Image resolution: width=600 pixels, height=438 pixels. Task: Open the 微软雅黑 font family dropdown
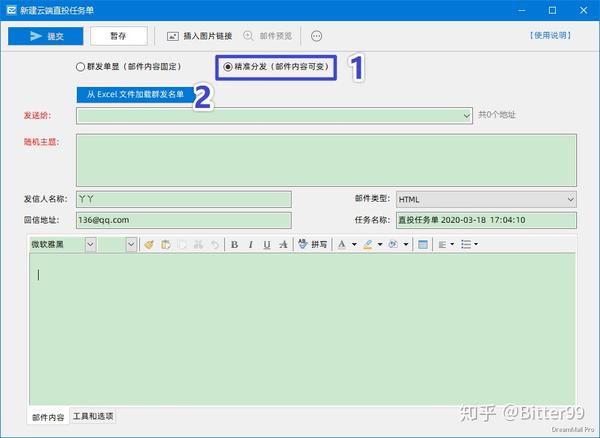click(91, 244)
